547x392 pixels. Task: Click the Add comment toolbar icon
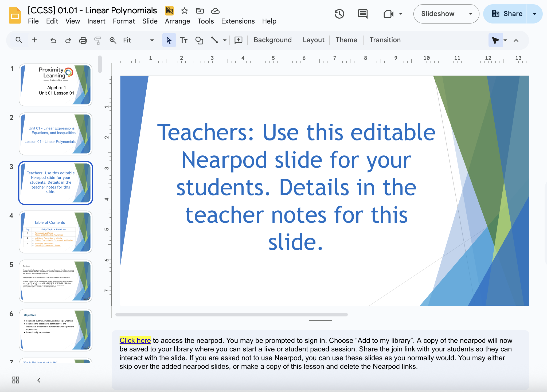[238, 40]
